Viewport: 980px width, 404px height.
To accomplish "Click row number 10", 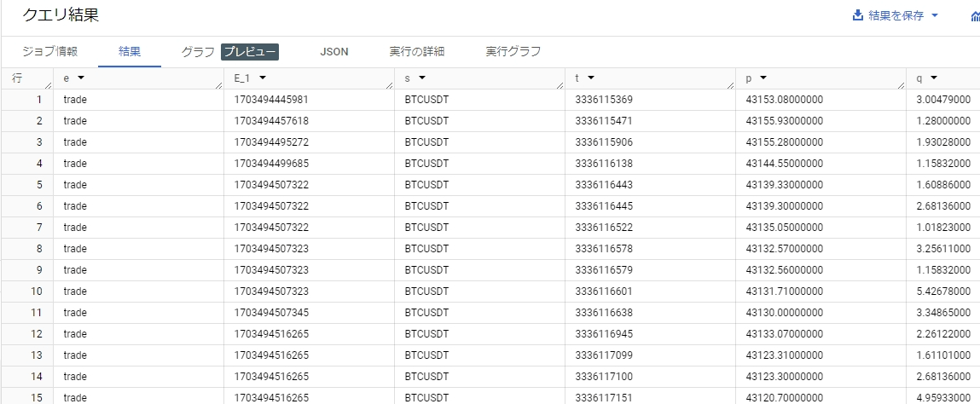I will pos(37,291).
